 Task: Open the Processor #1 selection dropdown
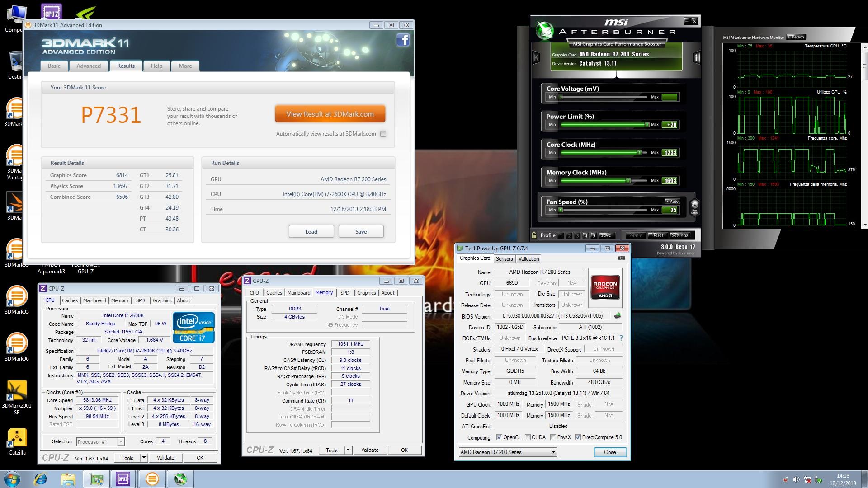(x=100, y=442)
